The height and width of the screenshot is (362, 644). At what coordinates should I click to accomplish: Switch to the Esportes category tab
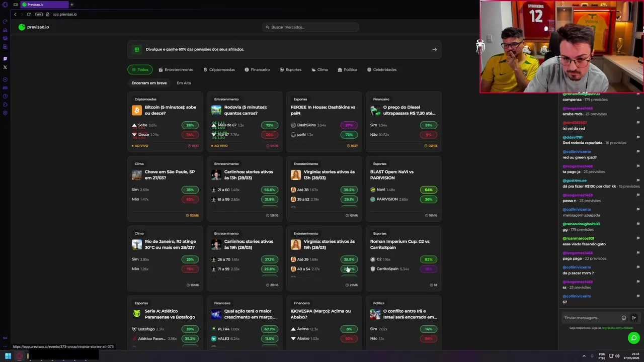[290, 69]
